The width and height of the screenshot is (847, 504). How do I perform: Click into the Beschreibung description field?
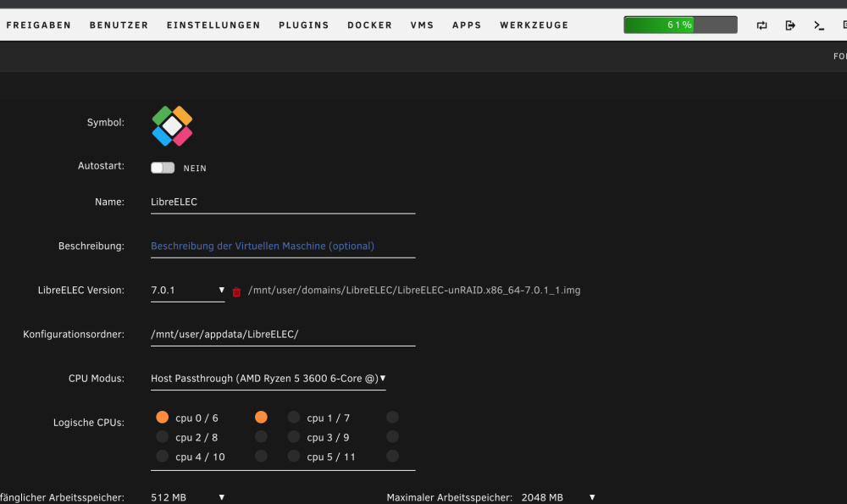(283, 246)
